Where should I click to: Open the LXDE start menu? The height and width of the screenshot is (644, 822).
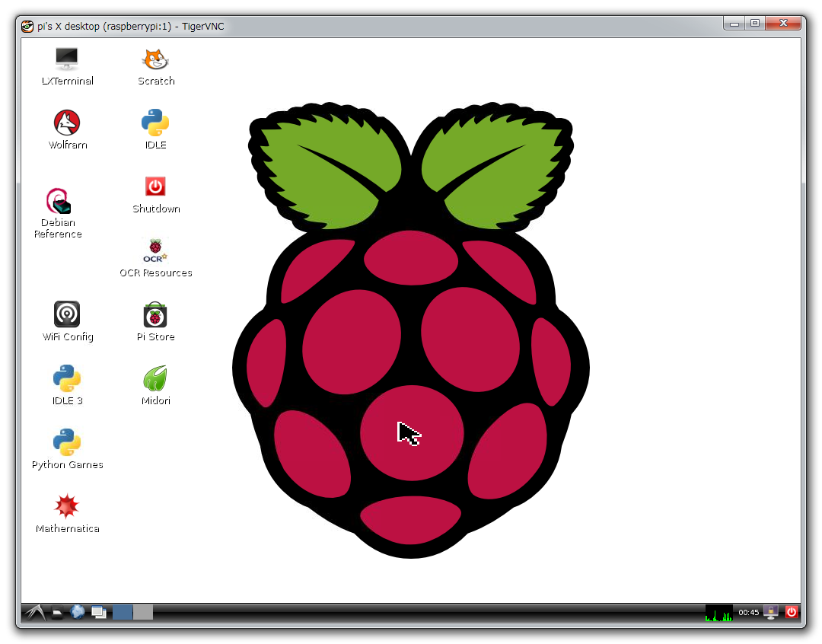pos(35,612)
